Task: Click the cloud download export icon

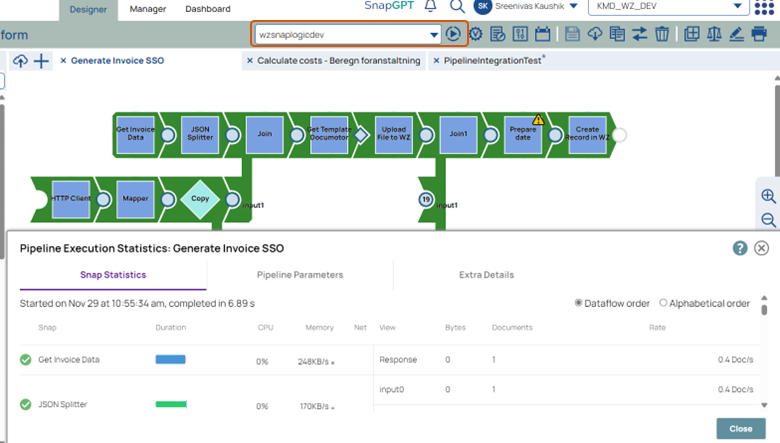Action: pyautogui.click(x=594, y=34)
